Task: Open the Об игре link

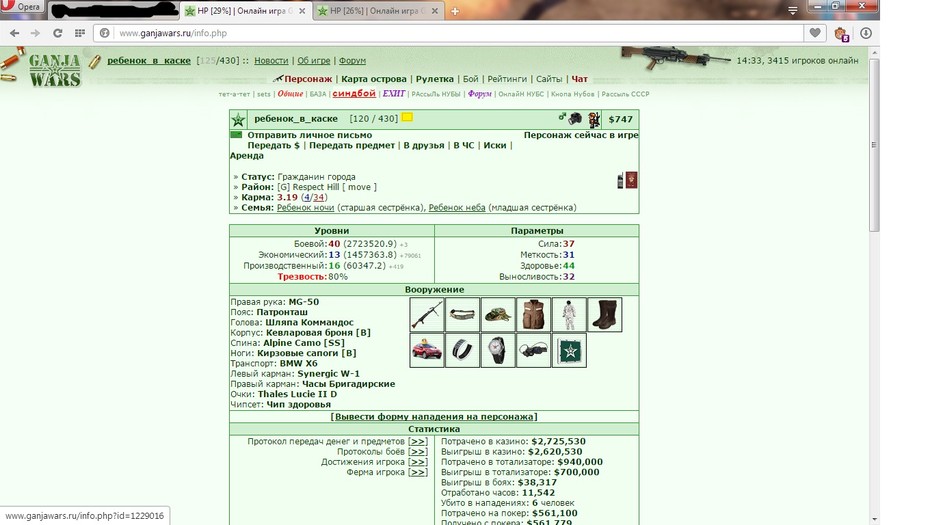Action: [314, 61]
